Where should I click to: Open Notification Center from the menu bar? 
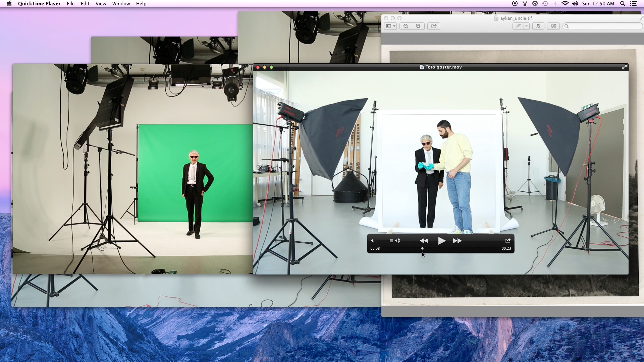(x=634, y=4)
